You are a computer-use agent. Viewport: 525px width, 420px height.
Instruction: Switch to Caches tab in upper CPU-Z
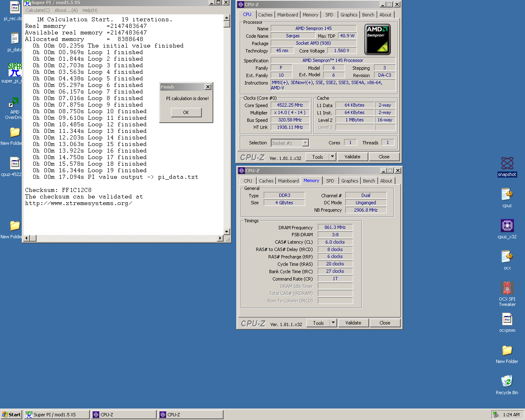pyautogui.click(x=265, y=15)
